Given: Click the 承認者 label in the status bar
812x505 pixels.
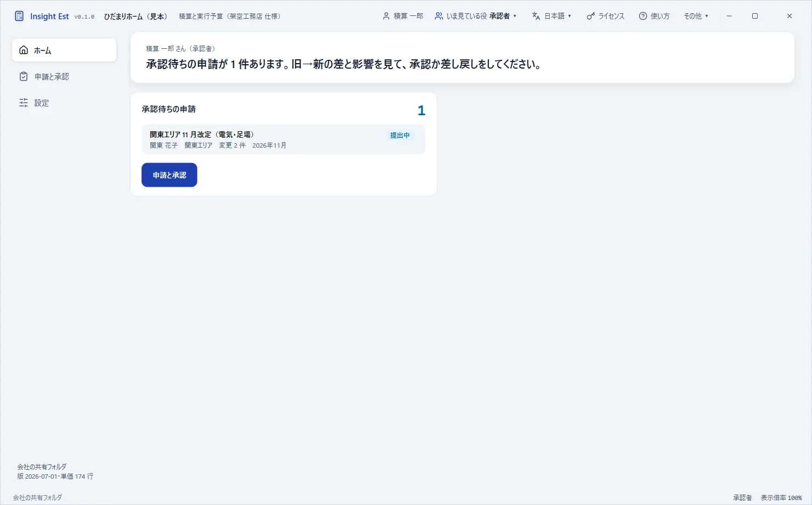Looking at the screenshot, I should click(x=742, y=498).
